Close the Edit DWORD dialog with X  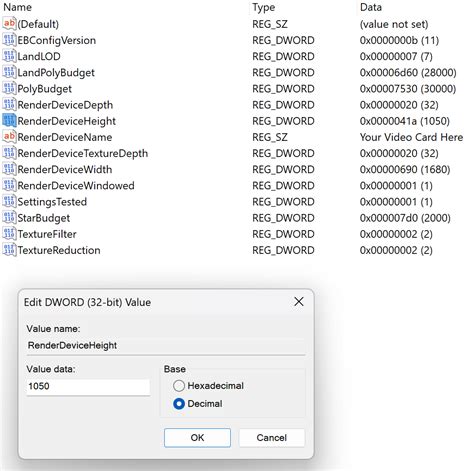click(x=299, y=302)
